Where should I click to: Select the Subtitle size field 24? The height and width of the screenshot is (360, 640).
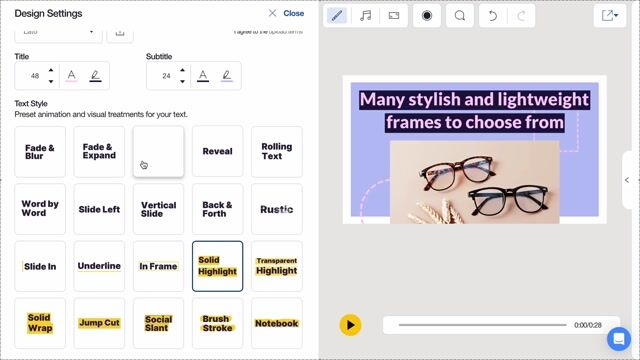pyautogui.click(x=167, y=76)
